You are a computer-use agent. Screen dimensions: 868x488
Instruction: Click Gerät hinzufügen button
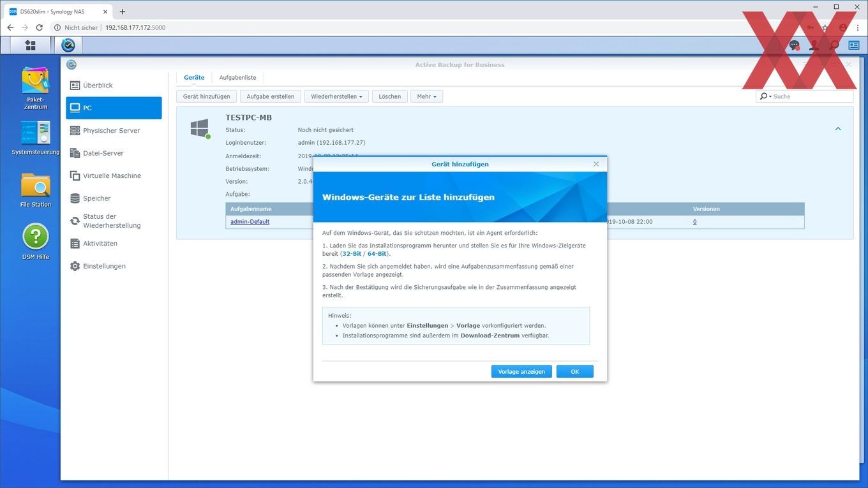(207, 96)
